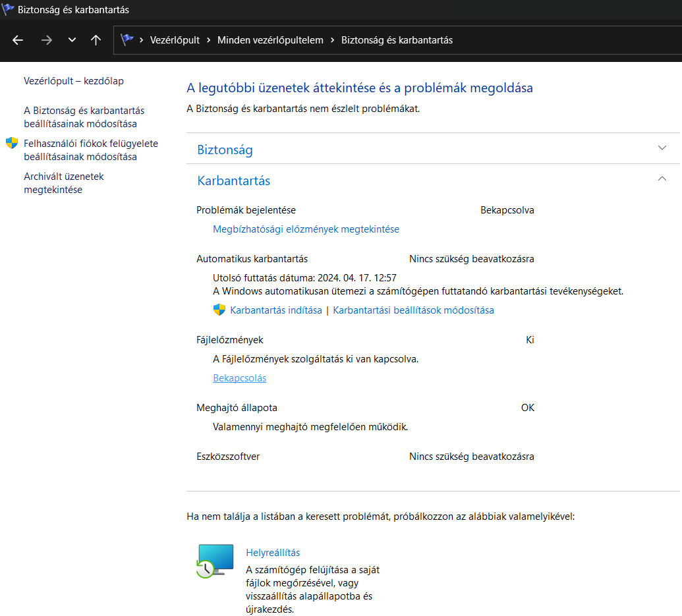Click the Valamennyi meghajtó megfelelően működik text
Image resolution: width=682 pixels, height=616 pixels.
tap(310, 427)
